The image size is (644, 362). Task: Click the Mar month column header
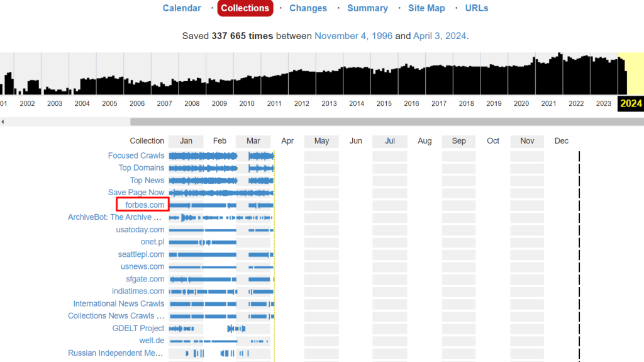253,141
